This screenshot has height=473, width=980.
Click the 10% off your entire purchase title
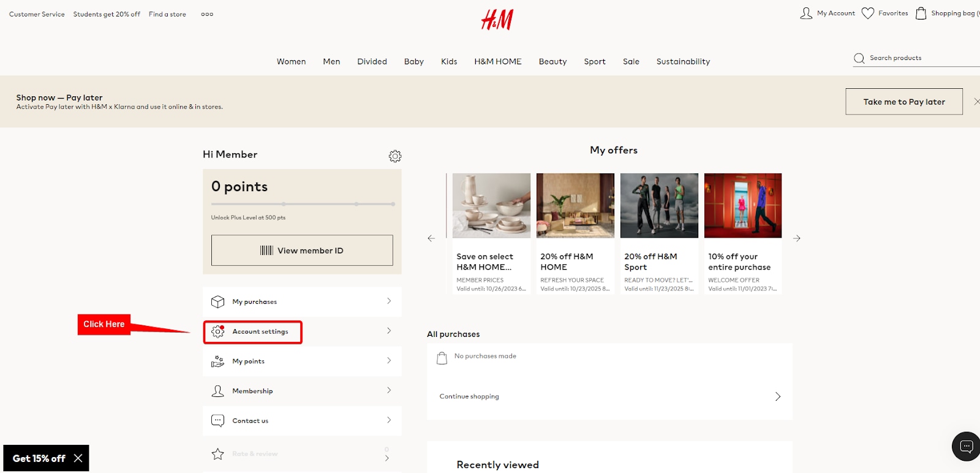click(x=739, y=262)
